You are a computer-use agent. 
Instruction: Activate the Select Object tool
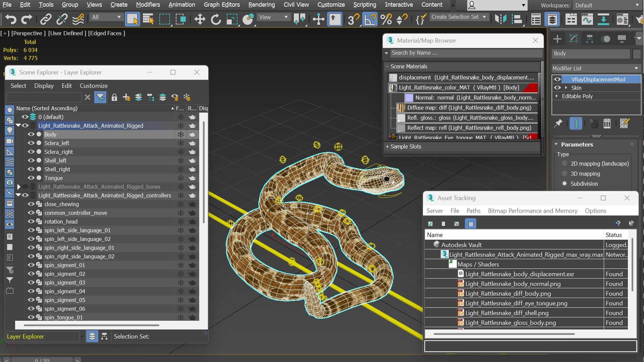132,19
